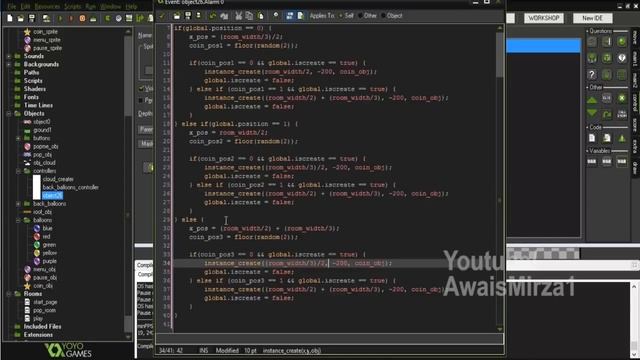Viewport: 640px width, 360px height.
Task: Collapse the Rooms folder in resource tree
Action: point(9,294)
